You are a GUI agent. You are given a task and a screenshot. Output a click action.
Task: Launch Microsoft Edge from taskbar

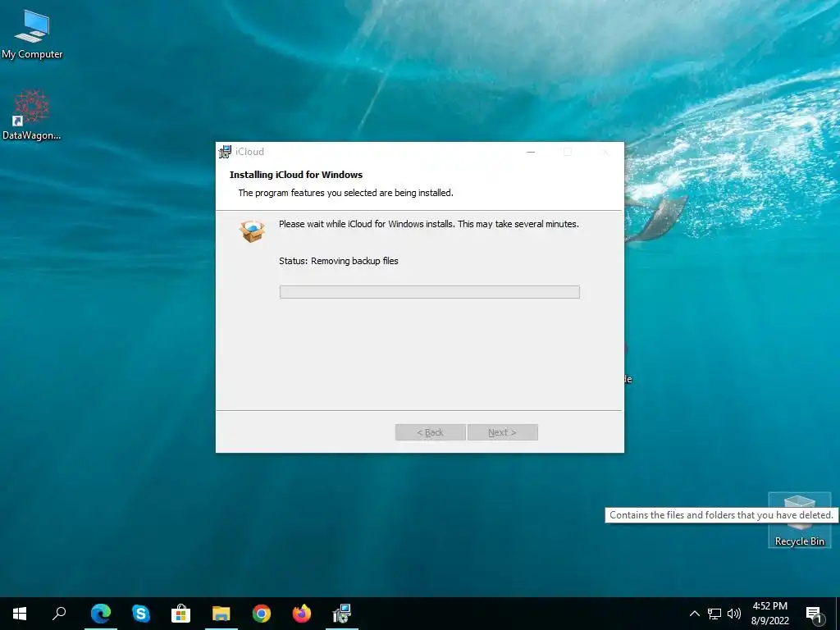[x=101, y=614]
